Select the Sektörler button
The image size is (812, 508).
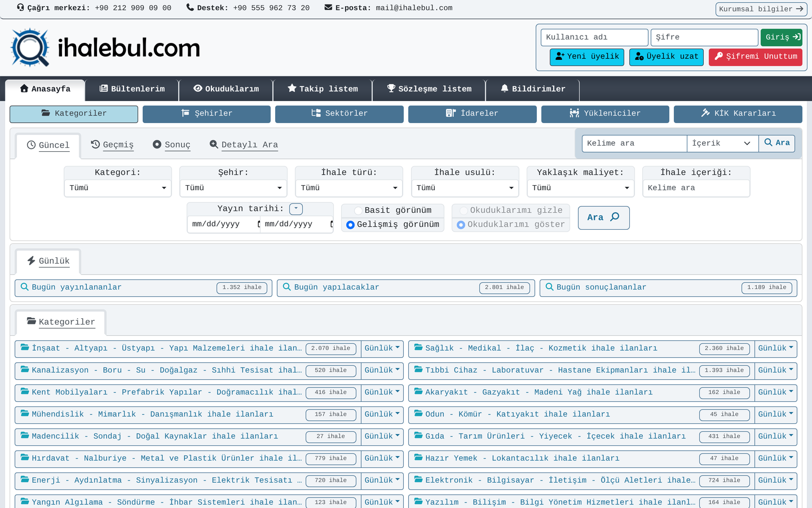tap(339, 114)
